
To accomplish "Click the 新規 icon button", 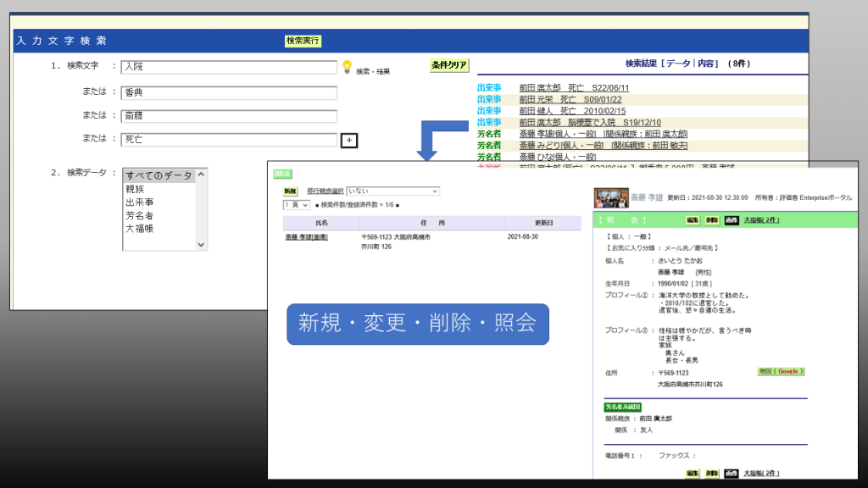I will tap(290, 191).
